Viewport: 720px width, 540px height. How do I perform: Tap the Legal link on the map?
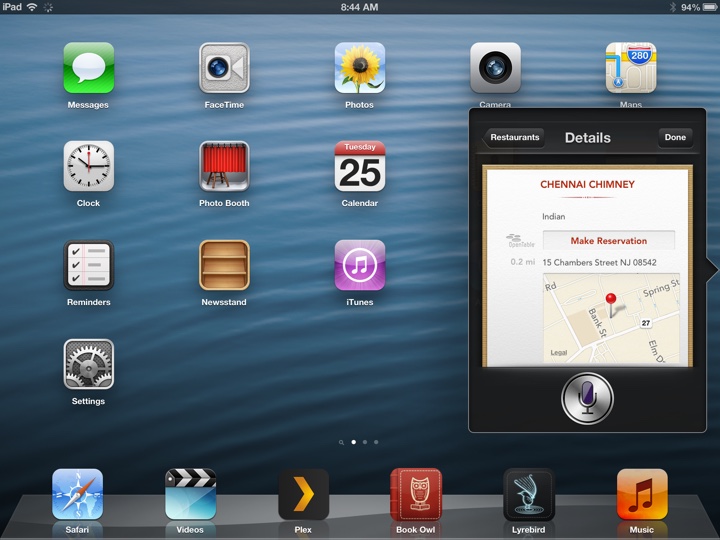[559, 353]
